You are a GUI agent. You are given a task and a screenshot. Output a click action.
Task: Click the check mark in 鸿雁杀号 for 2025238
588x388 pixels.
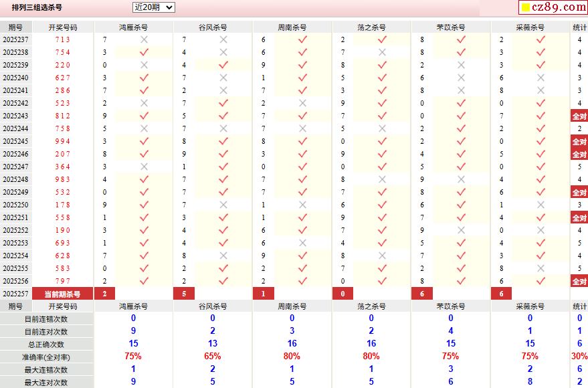point(144,52)
